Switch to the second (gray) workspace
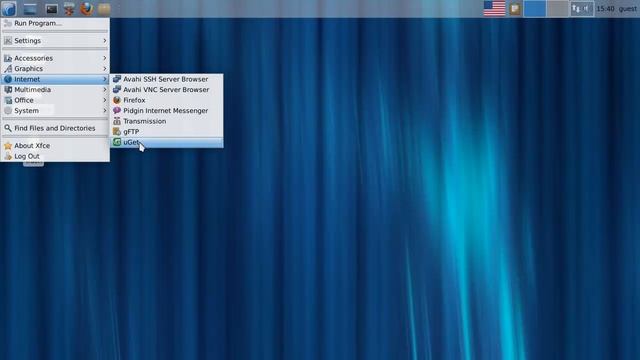This screenshot has width=640, height=360. click(x=557, y=9)
